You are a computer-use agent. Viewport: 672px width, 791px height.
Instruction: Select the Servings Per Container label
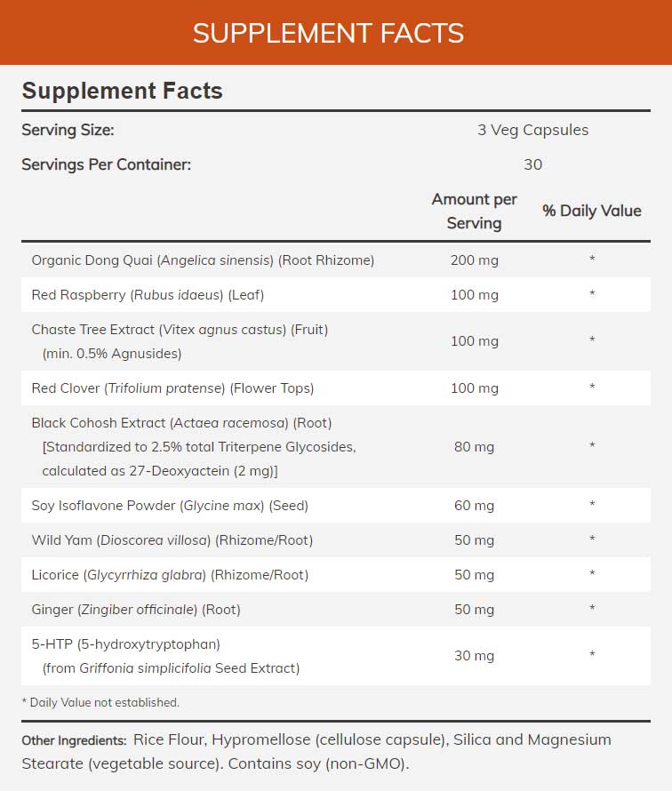pyautogui.click(x=106, y=164)
